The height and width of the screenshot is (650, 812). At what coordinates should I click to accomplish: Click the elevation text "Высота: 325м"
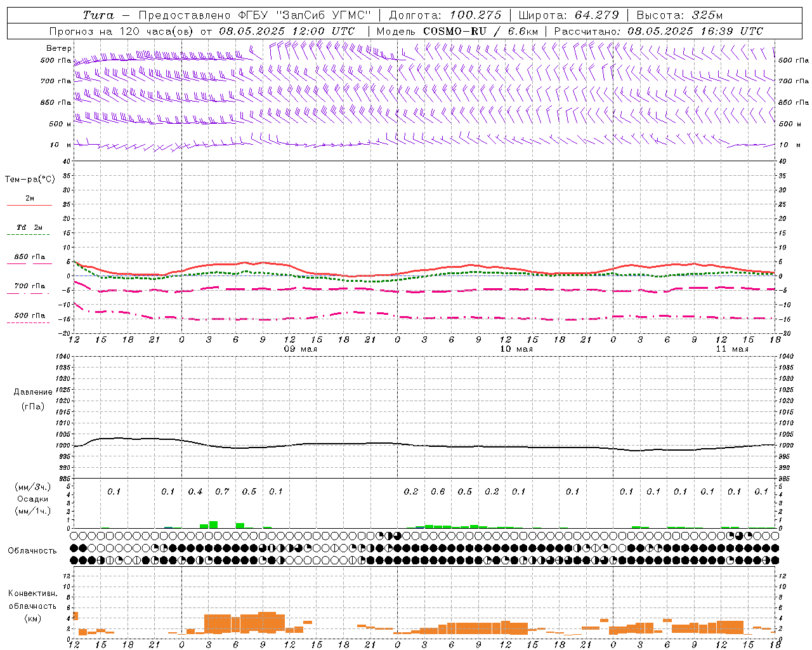pos(679,15)
